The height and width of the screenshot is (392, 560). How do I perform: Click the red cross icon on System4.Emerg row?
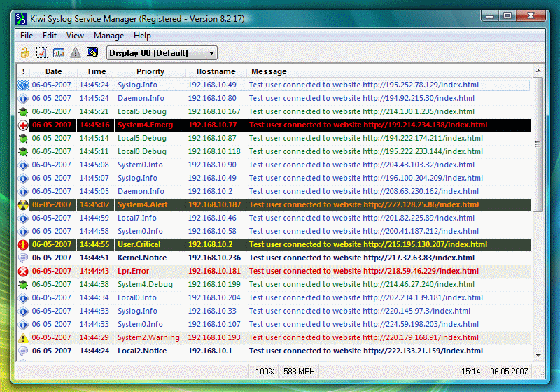coord(23,125)
